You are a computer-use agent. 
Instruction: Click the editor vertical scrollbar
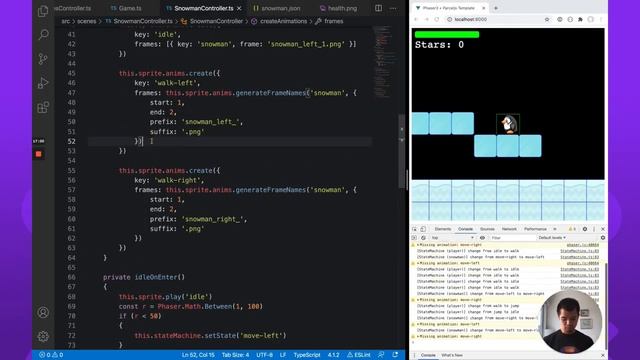[x=402, y=151]
